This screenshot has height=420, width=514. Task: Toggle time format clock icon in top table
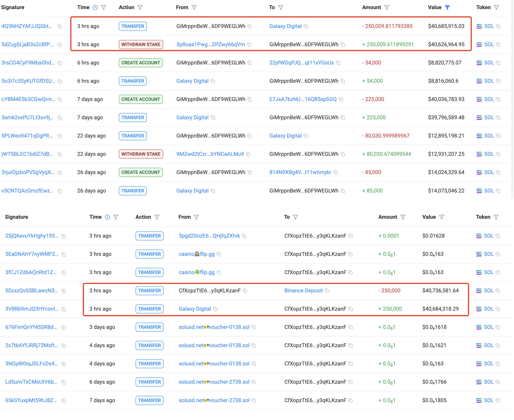coord(95,7)
